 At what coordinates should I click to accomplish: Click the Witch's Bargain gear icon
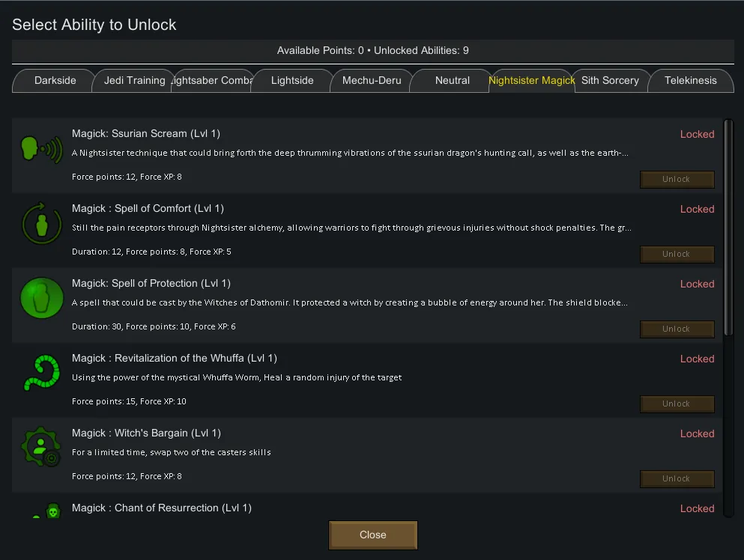click(41, 448)
